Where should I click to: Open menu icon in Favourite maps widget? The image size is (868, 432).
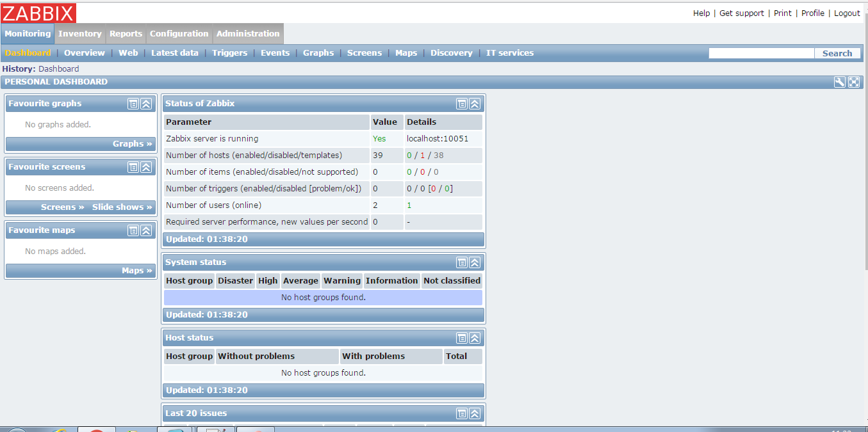click(x=133, y=230)
